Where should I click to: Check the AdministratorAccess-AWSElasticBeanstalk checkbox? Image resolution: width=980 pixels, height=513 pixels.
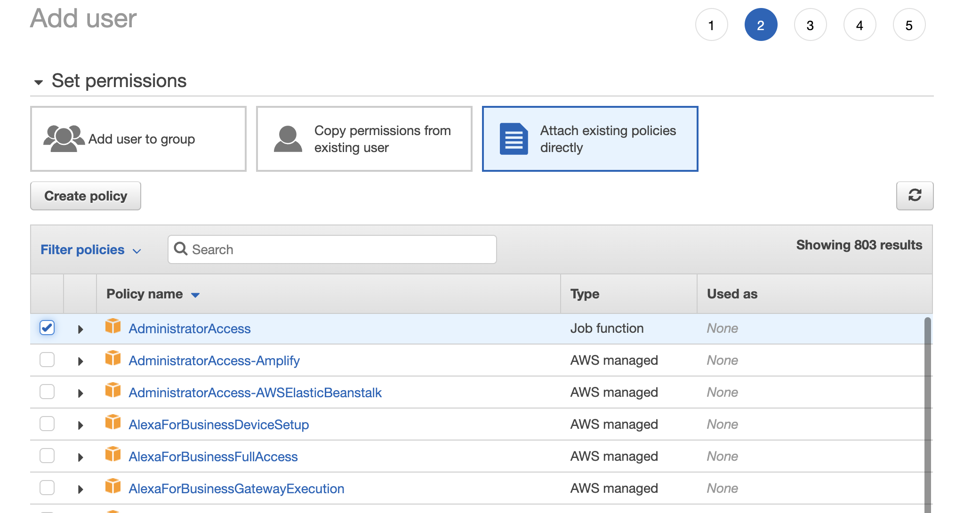(x=47, y=392)
